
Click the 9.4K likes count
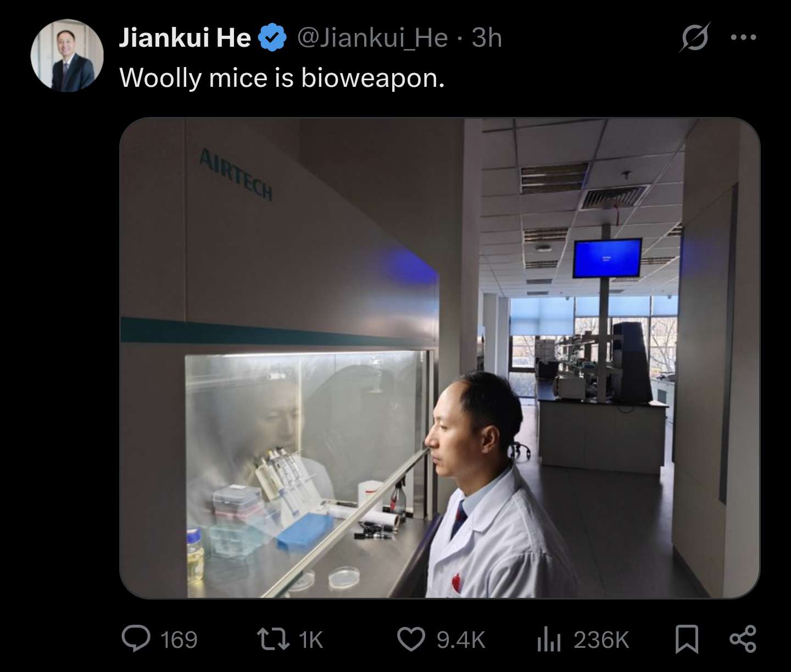(x=461, y=640)
